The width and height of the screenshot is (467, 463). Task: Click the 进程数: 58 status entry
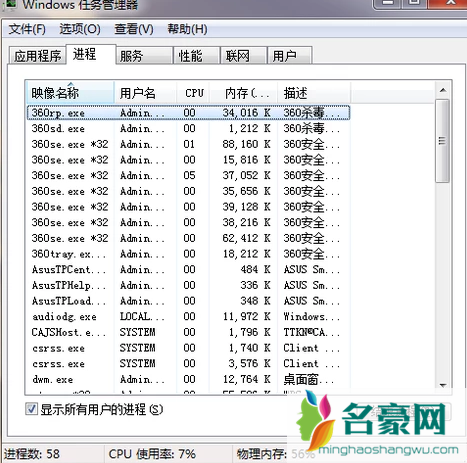coord(32,454)
